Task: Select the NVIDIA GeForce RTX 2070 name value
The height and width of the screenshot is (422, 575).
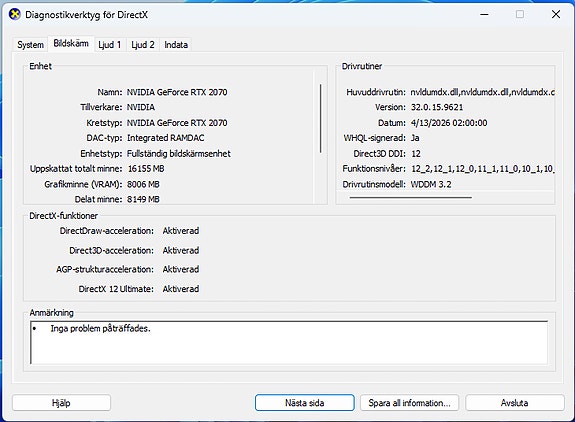Action: click(177, 92)
